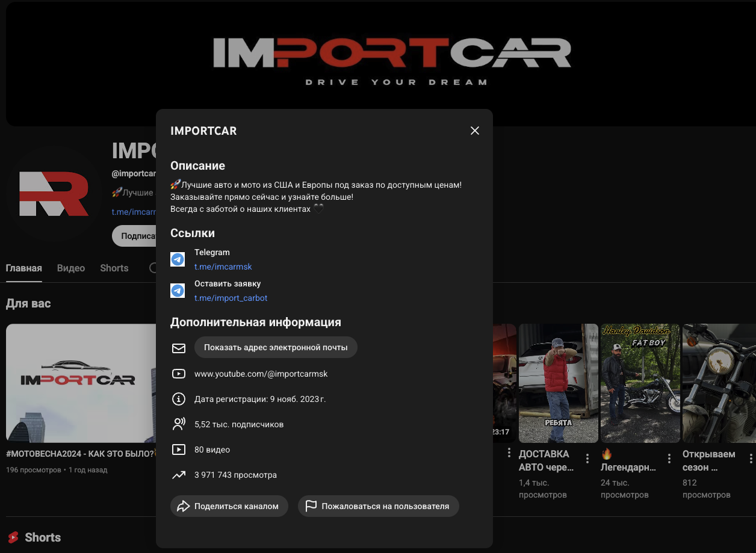Click the video count icon beside 80 видео
This screenshot has width=756, height=553.
tap(179, 450)
